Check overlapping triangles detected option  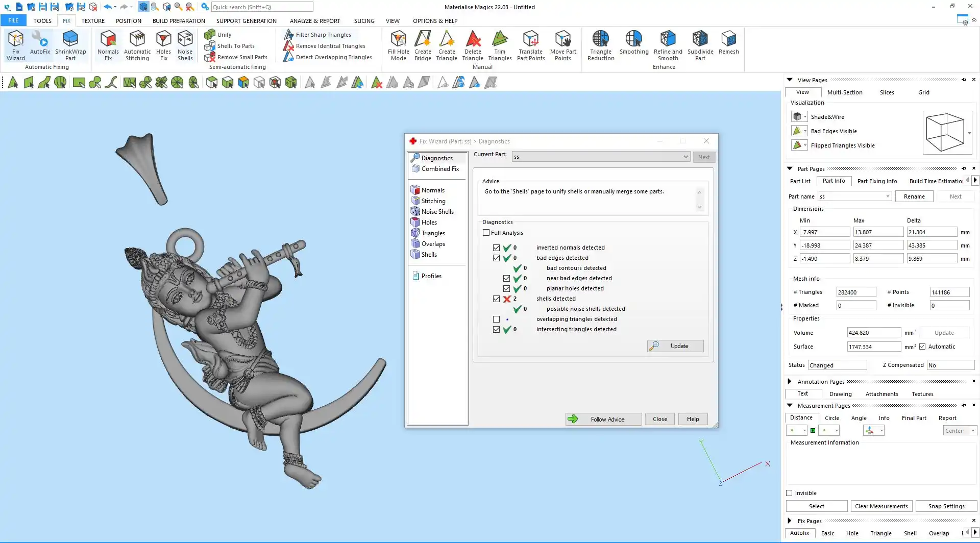tap(496, 319)
